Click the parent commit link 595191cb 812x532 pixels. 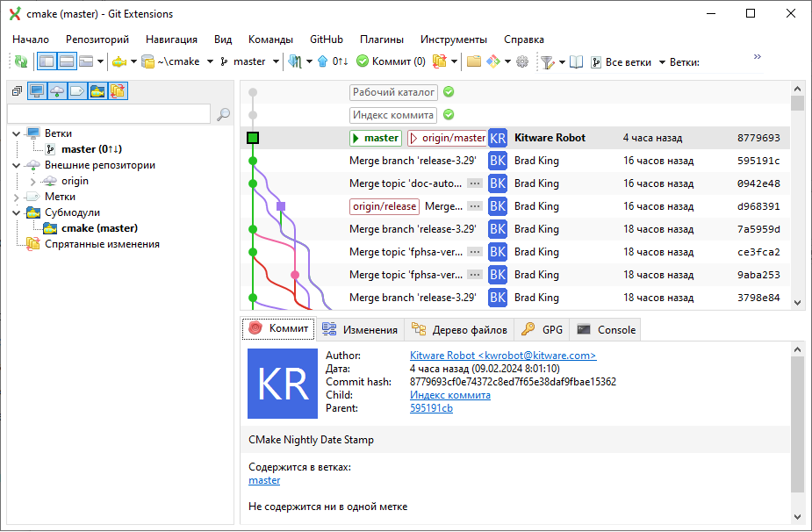click(x=431, y=408)
